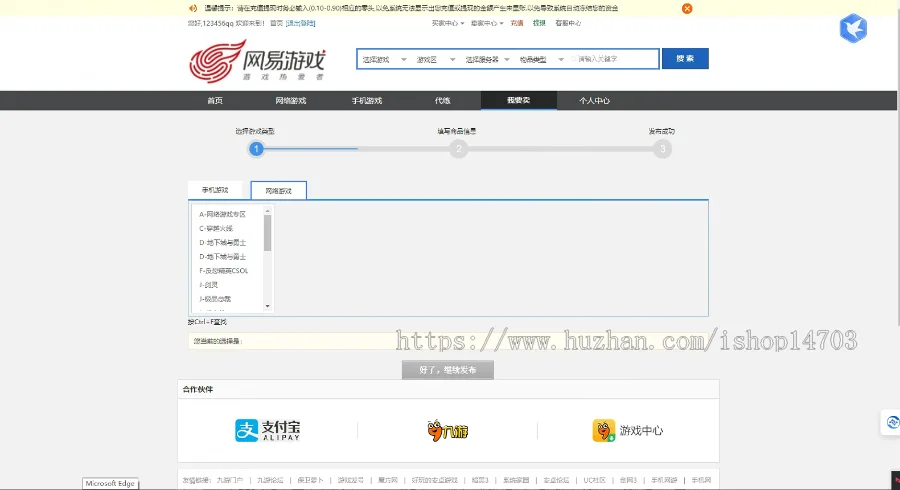
Task: Click the 退出登陆 link
Action: 300,24
